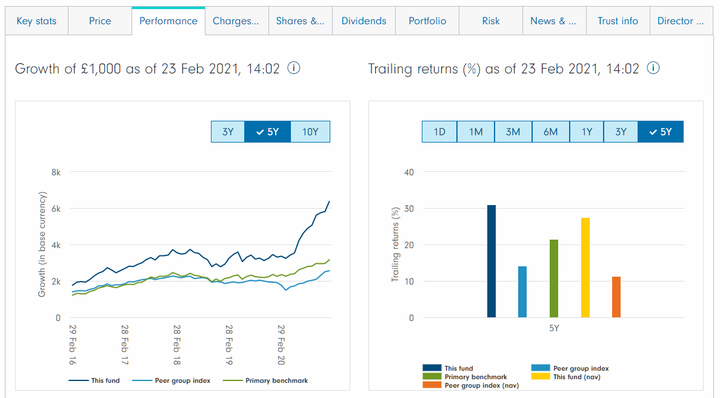Click the 6k growth axis value
The width and height of the screenshot is (720, 398).
point(56,208)
